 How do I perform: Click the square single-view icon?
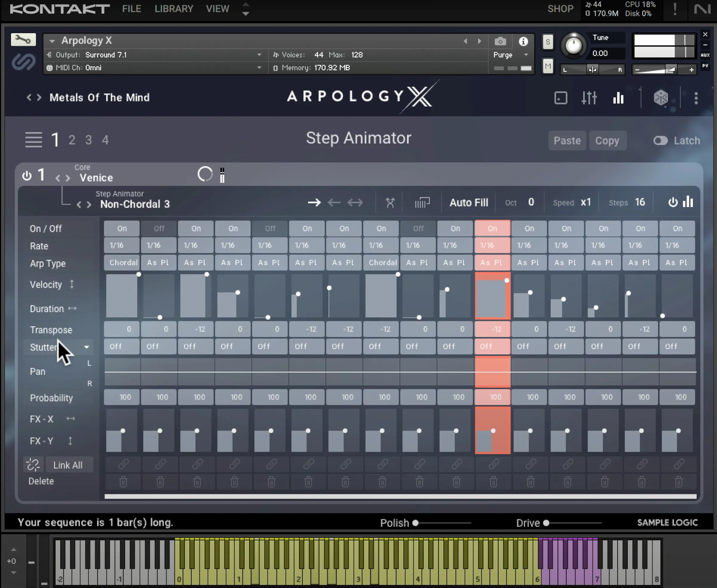[561, 98]
